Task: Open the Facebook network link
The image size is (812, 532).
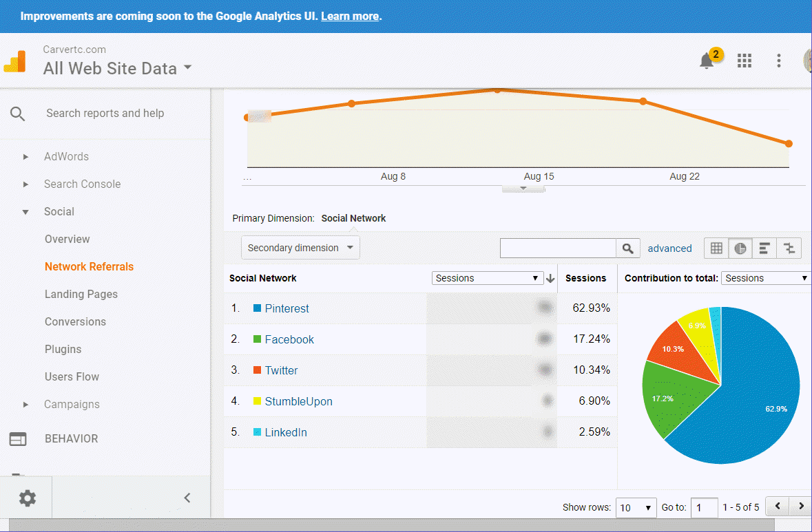Action: click(x=289, y=339)
